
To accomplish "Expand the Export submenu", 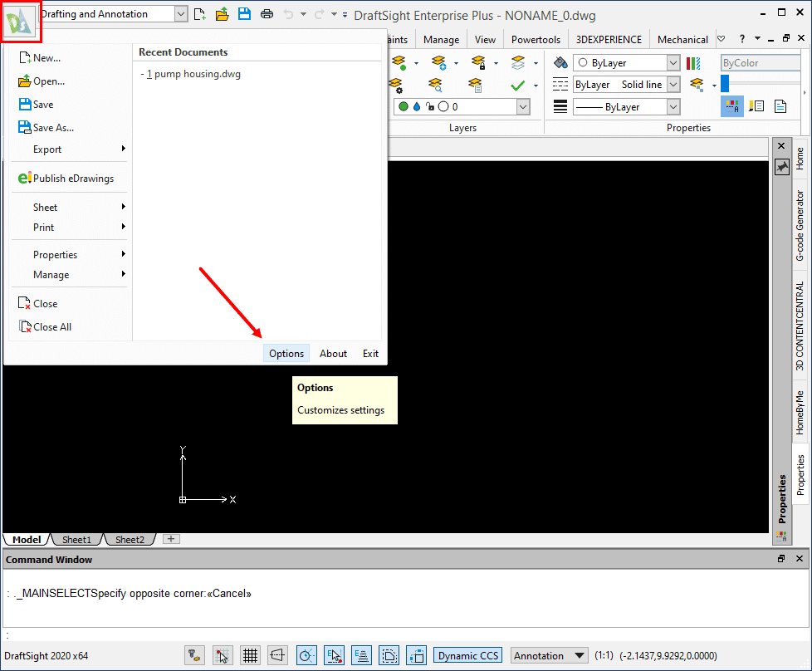I will [69, 149].
